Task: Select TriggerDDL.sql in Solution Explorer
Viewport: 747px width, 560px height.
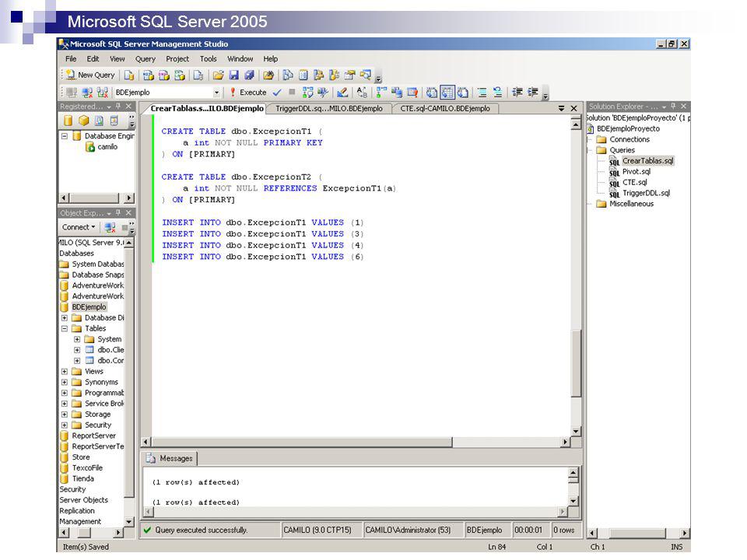Action: [646, 193]
